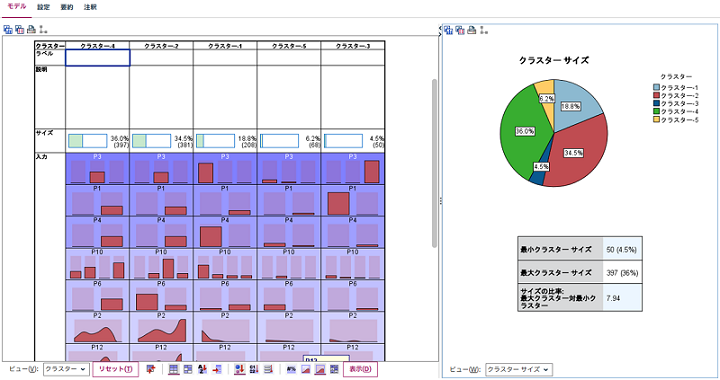This screenshot has height=380, width=720.
Task: Click the 表示(D) button
Action: [x=360, y=369]
